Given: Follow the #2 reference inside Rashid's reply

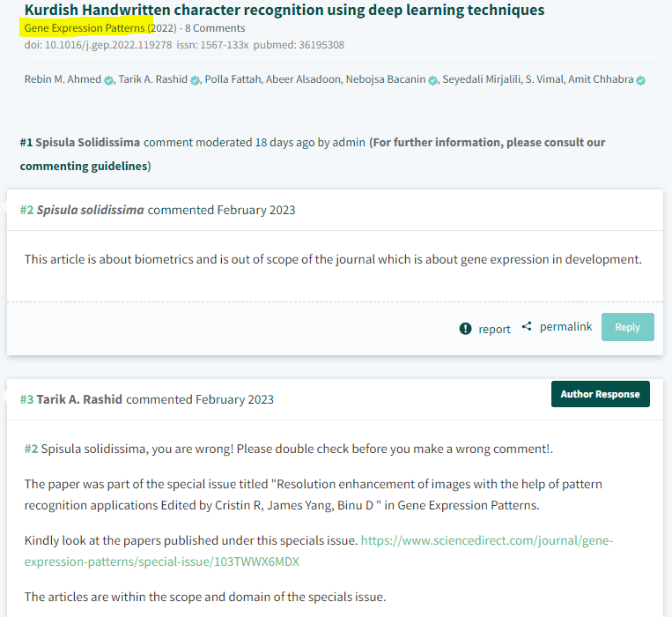Looking at the screenshot, I should [31, 449].
